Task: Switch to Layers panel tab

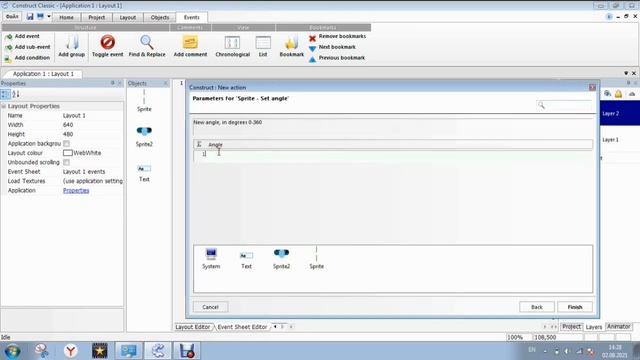Action: coord(593,327)
